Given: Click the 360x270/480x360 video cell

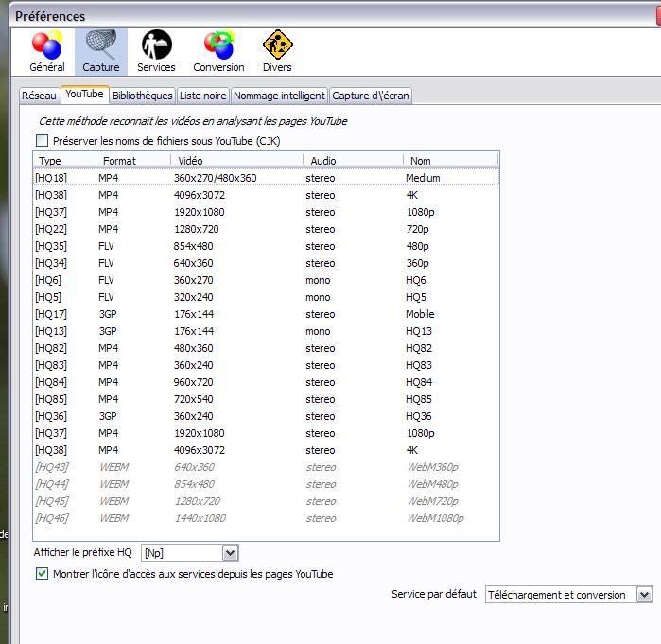Looking at the screenshot, I should 215,178.
